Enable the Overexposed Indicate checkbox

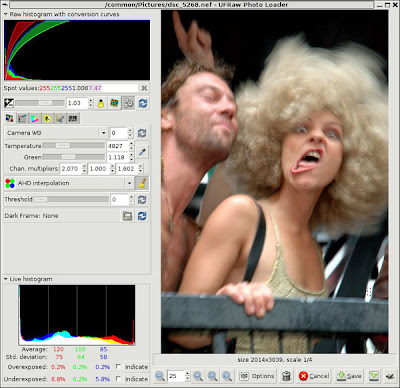[118, 366]
